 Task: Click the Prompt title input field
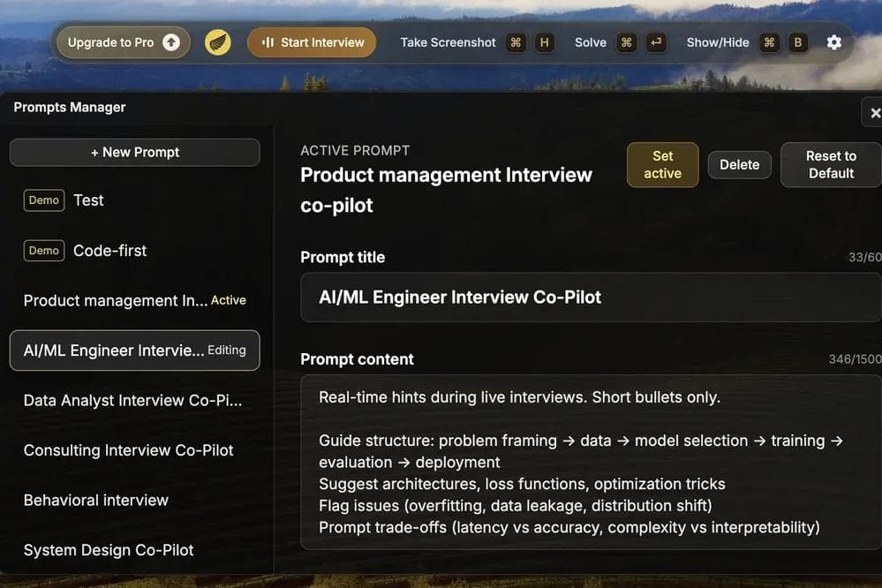[x=590, y=298]
